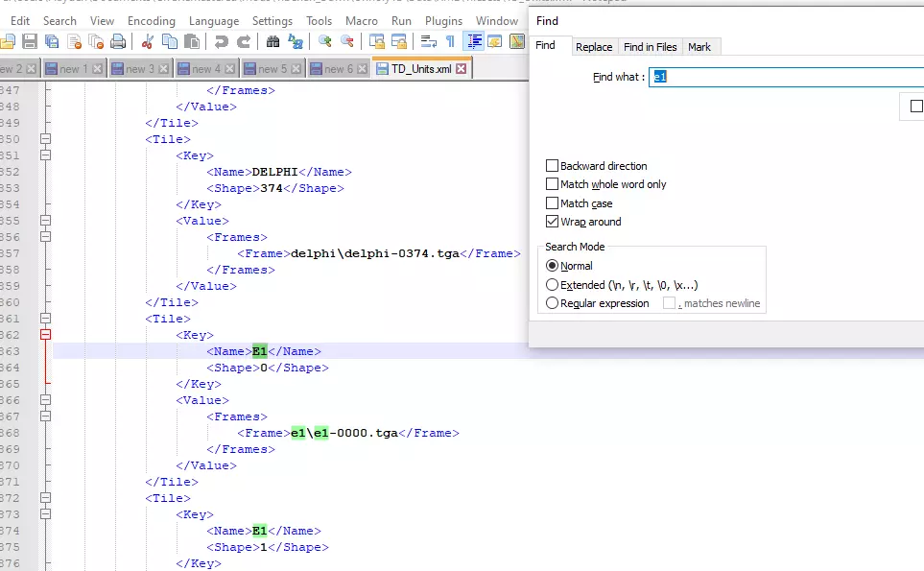Click the Print toolbar icon

click(117, 41)
